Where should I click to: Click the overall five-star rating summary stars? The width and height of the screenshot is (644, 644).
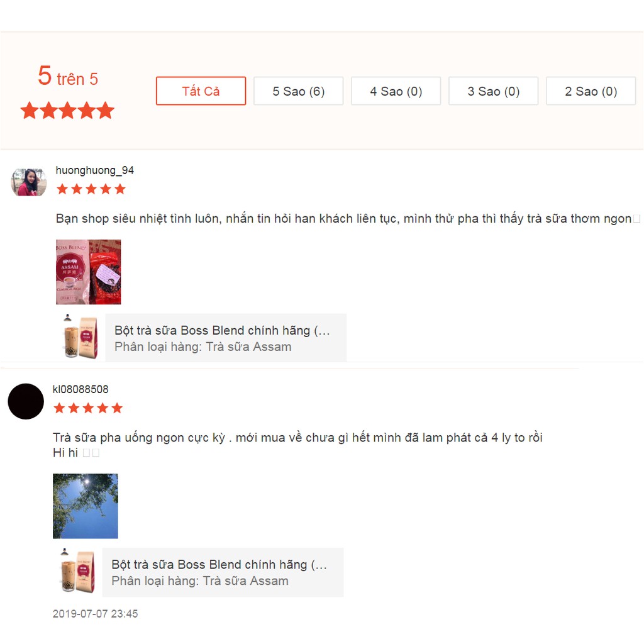tap(67, 111)
